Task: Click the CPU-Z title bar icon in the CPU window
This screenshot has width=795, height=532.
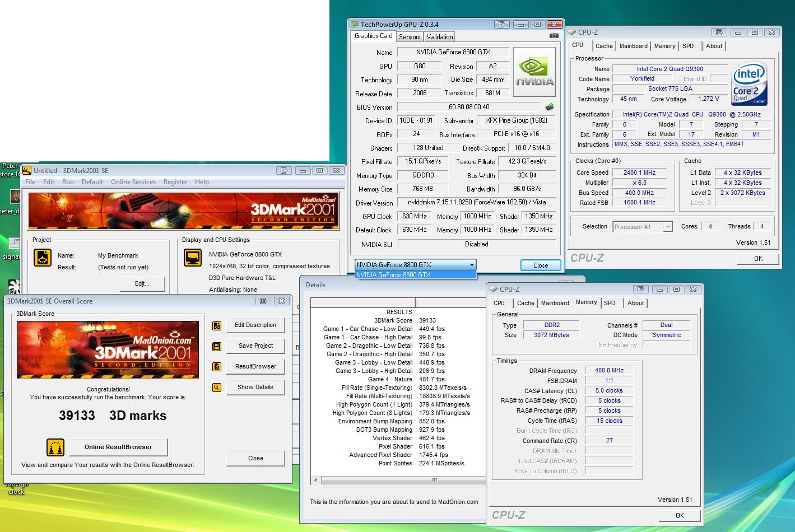Action: (572, 32)
